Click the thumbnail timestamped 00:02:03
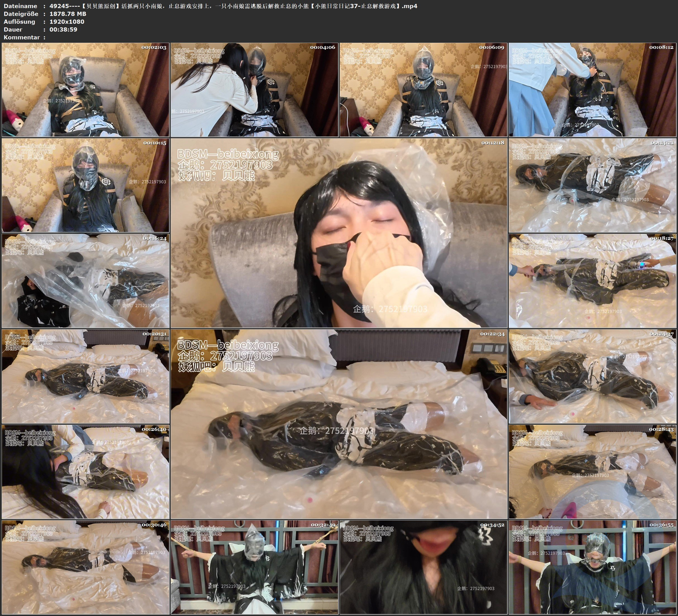678x616 pixels. pos(85,90)
